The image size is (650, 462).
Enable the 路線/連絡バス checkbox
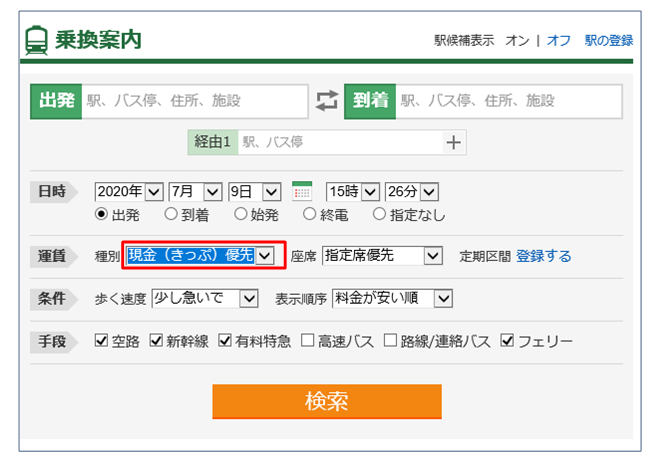pyautogui.click(x=390, y=340)
